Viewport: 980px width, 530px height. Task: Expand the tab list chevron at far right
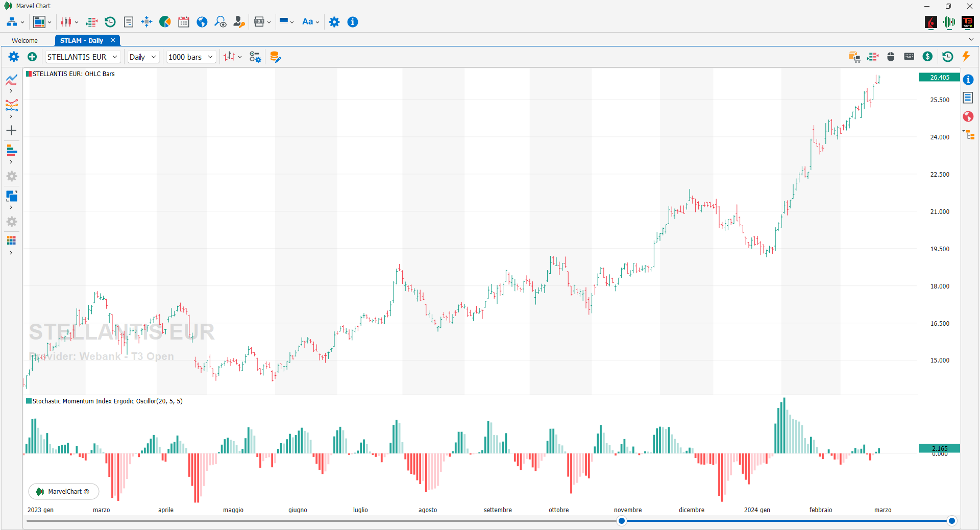971,39
